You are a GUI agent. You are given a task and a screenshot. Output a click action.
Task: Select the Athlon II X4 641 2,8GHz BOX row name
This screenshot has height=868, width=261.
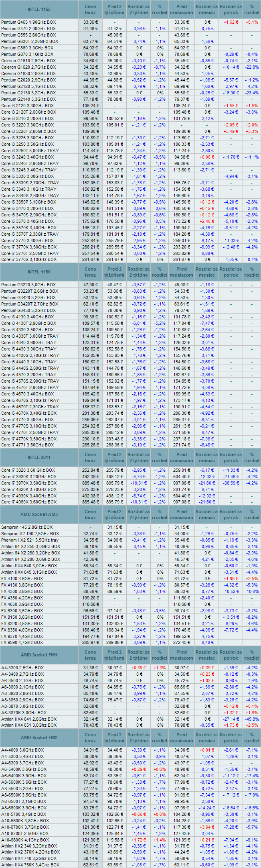click(x=29, y=719)
